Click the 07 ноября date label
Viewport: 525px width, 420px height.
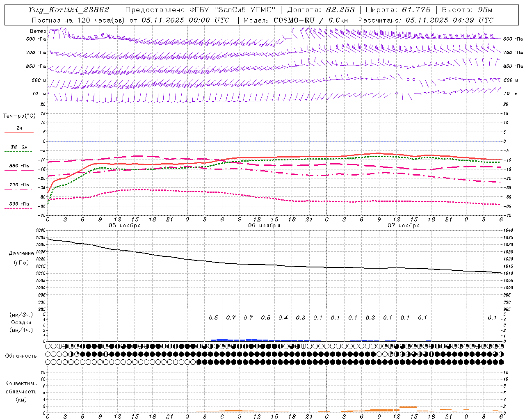coord(404,226)
